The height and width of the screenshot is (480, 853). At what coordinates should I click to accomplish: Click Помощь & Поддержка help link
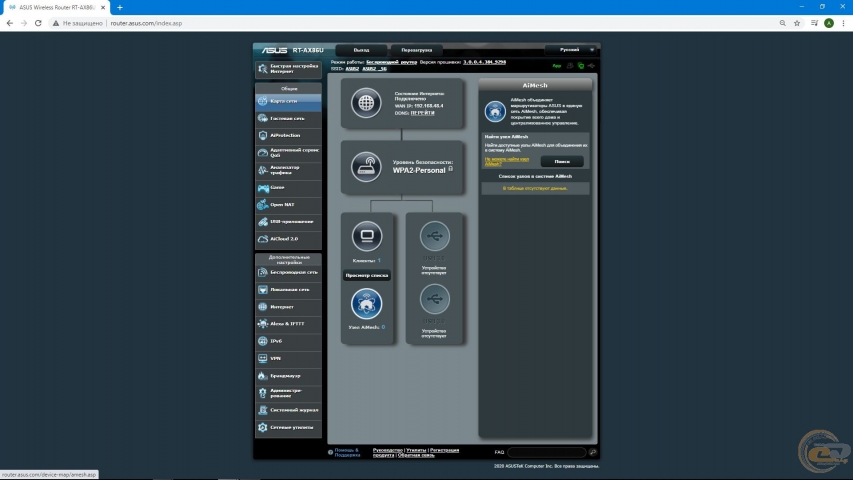pyautogui.click(x=347, y=453)
